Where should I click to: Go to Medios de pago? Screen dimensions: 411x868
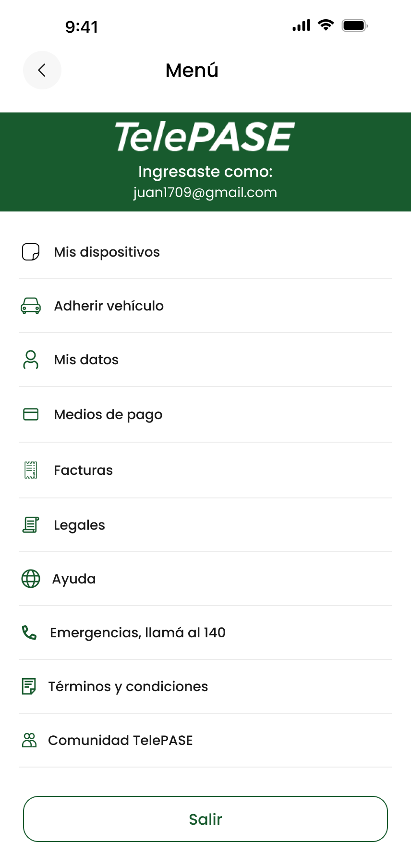108,414
